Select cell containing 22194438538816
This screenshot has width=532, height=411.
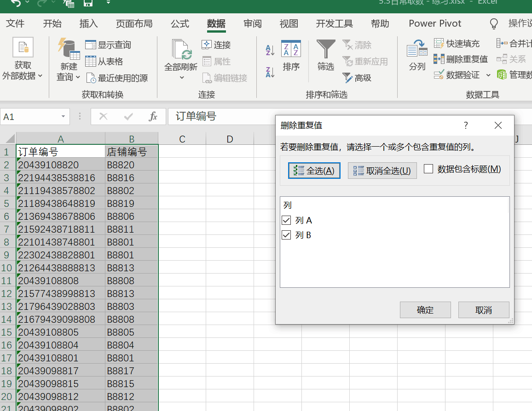(x=60, y=177)
